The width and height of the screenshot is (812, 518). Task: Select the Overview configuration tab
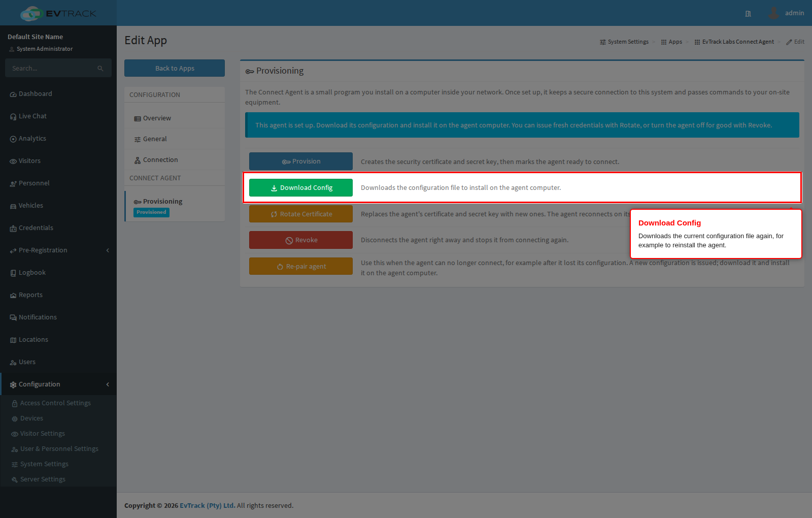click(x=175, y=118)
